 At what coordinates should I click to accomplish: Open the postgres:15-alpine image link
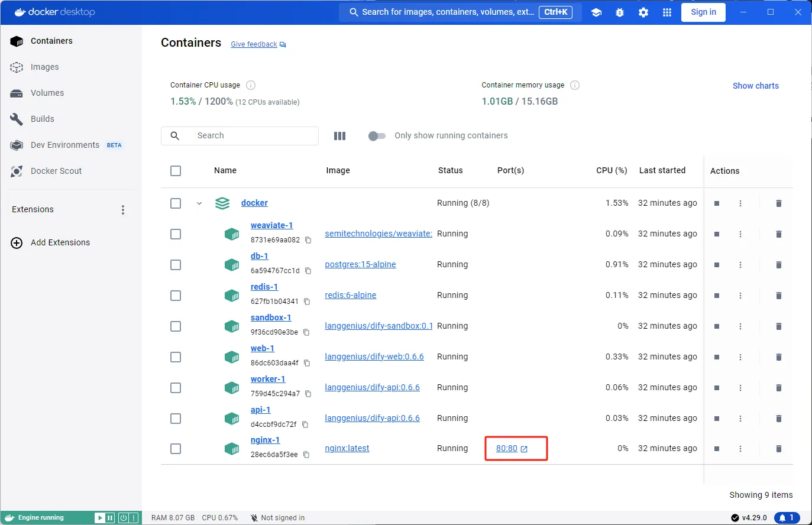tap(360, 264)
